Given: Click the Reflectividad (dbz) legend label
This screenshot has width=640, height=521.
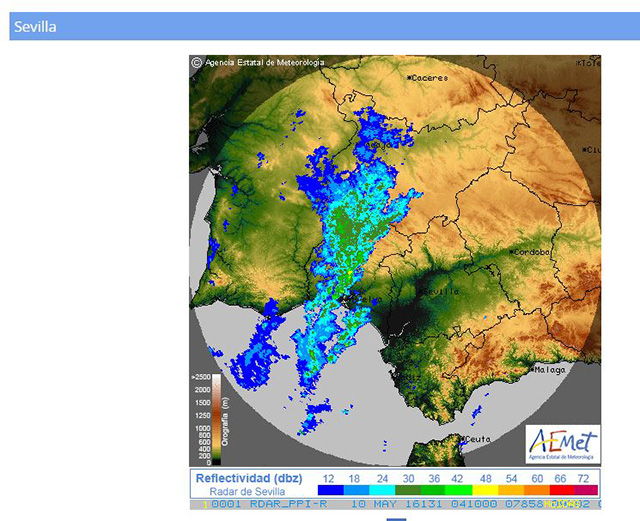Looking at the screenshot, I should click(248, 478).
